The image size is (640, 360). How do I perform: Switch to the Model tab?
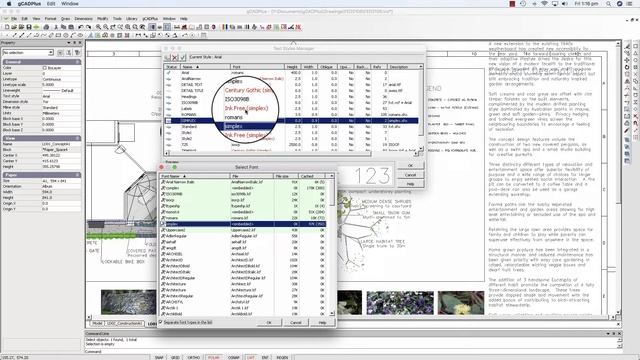[x=97, y=323]
